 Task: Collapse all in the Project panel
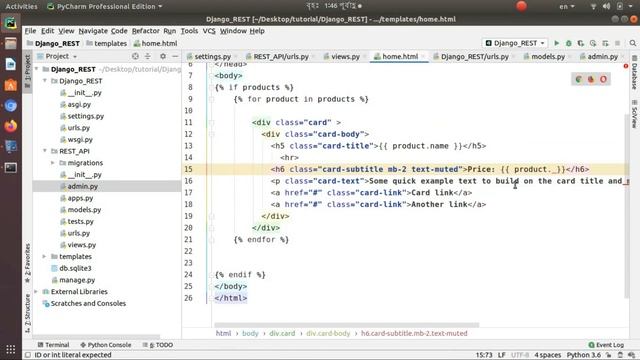pos(148,56)
